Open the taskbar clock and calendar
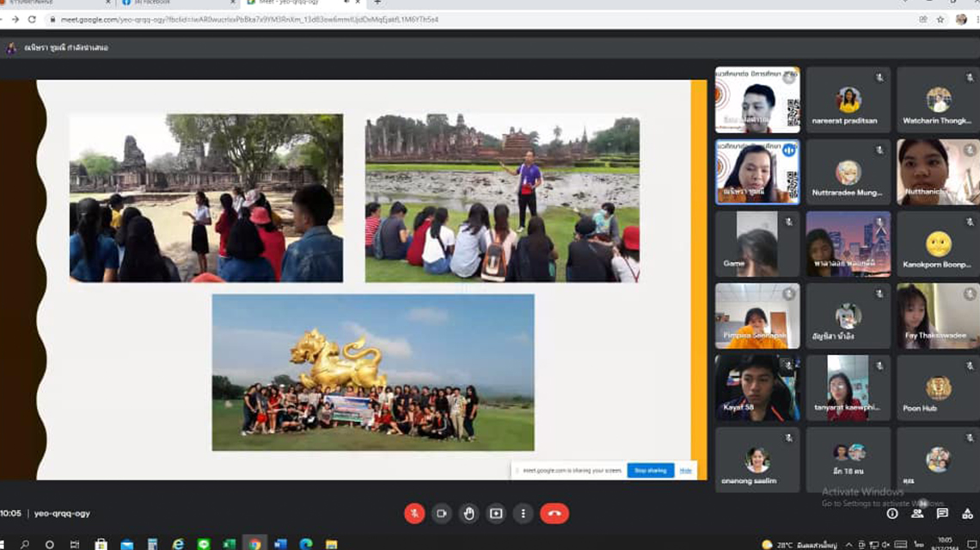980x550 pixels. pyautogui.click(x=945, y=544)
